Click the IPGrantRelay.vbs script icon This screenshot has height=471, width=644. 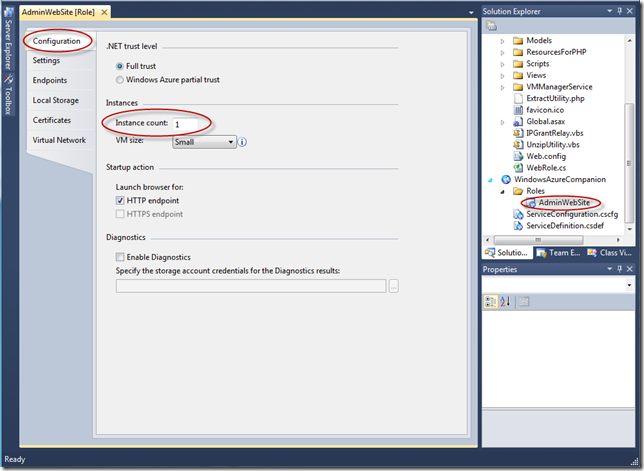coord(518,133)
